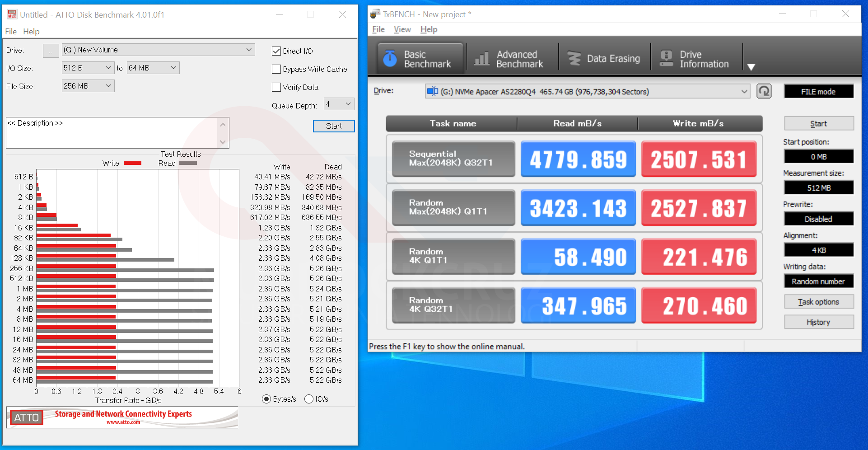Open the History button in TxBENCH
This screenshot has width=868, height=450.
[x=819, y=322]
